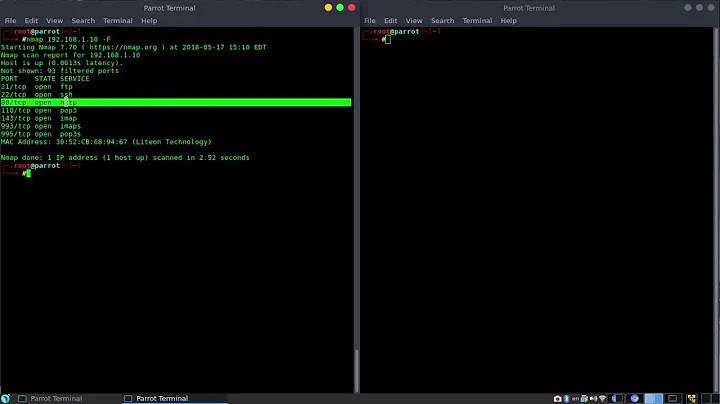Click the left terminal's vertical scrollbar
The height and width of the screenshot is (404, 720).
point(356,370)
